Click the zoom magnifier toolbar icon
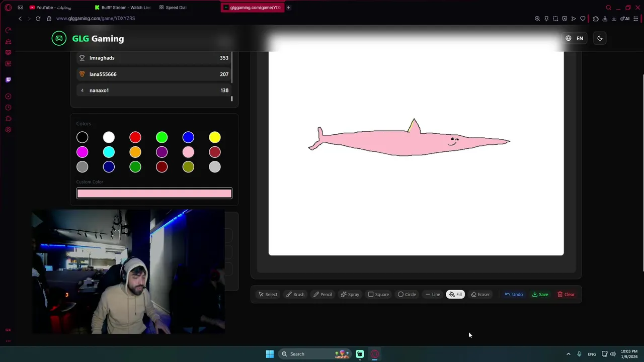This screenshot has width=644, height=362. click(537, 19)
